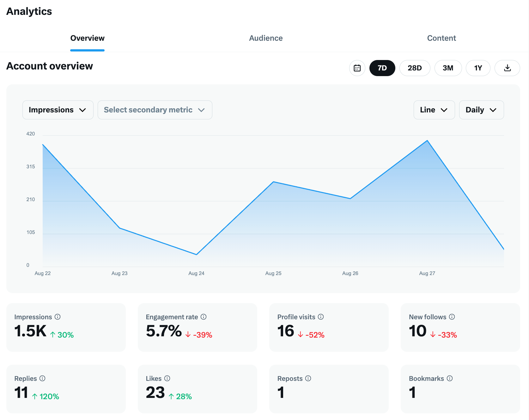Click the New follows info icon
Screen dimensions: 529x420
pyautogui.click(x=452, y=317)
